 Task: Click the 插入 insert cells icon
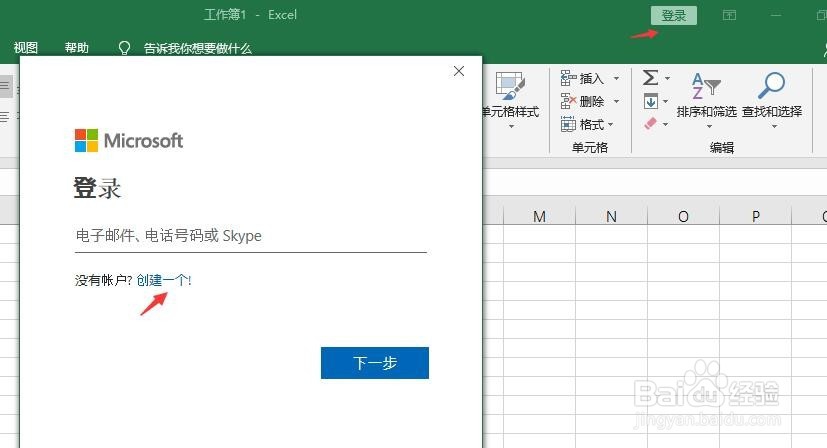coord(568,78)
